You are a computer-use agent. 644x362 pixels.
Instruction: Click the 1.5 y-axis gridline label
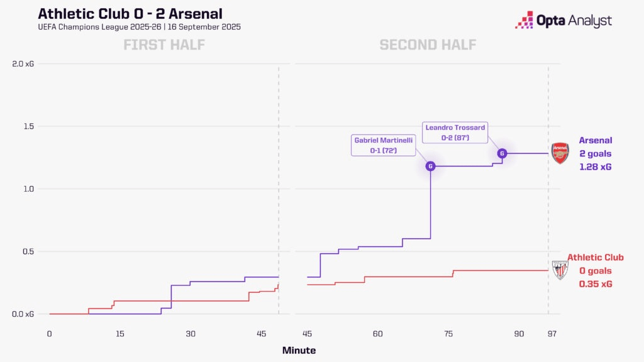coord(30,126)
